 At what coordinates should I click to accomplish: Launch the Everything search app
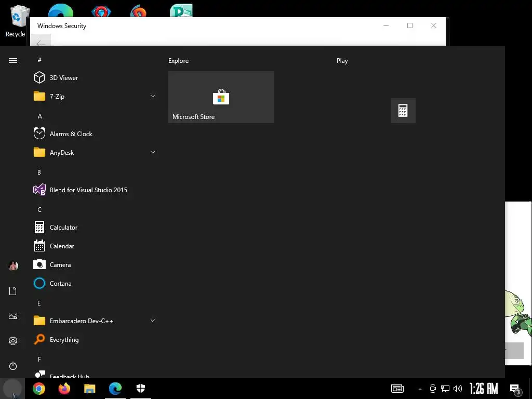pos(95,339)
